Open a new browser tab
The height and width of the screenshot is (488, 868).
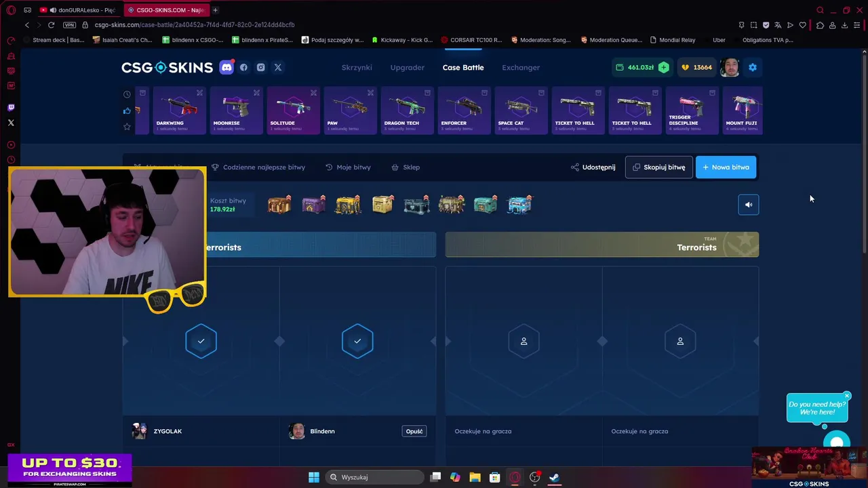pos(215,10)
